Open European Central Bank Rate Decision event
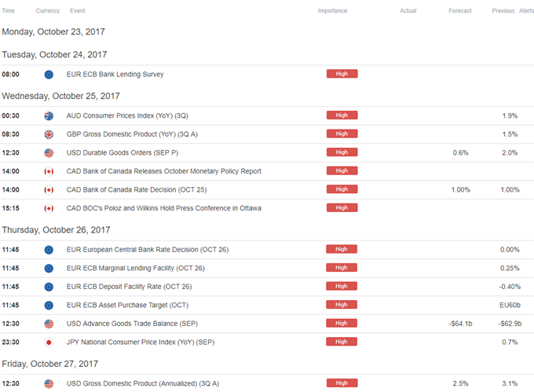Screen dimensions: 534x392 pyautogui.click(x=148, y=250)
